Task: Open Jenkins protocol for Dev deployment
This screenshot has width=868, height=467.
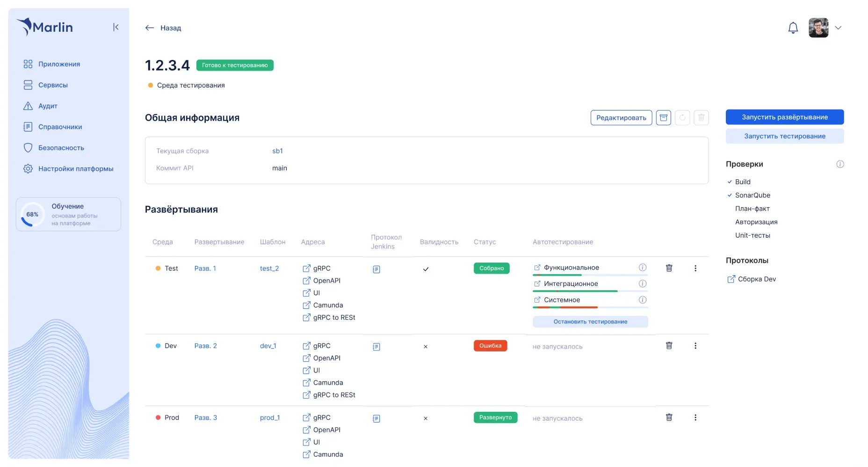Action: click(x=376, y=347)
